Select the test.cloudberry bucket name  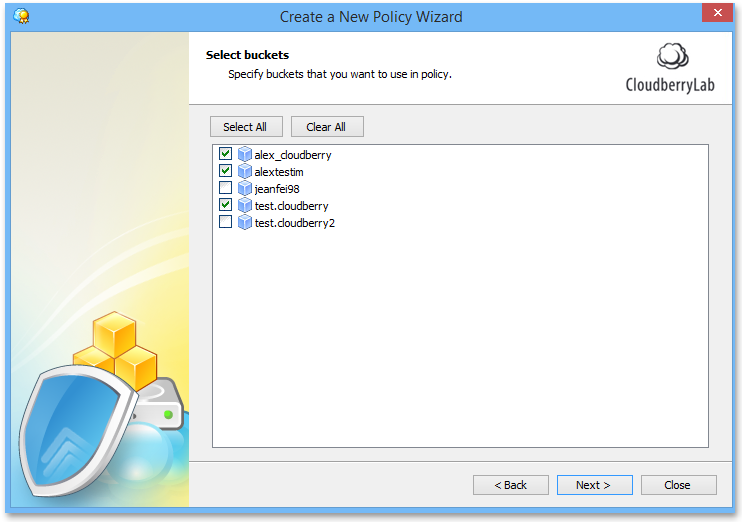292,206
